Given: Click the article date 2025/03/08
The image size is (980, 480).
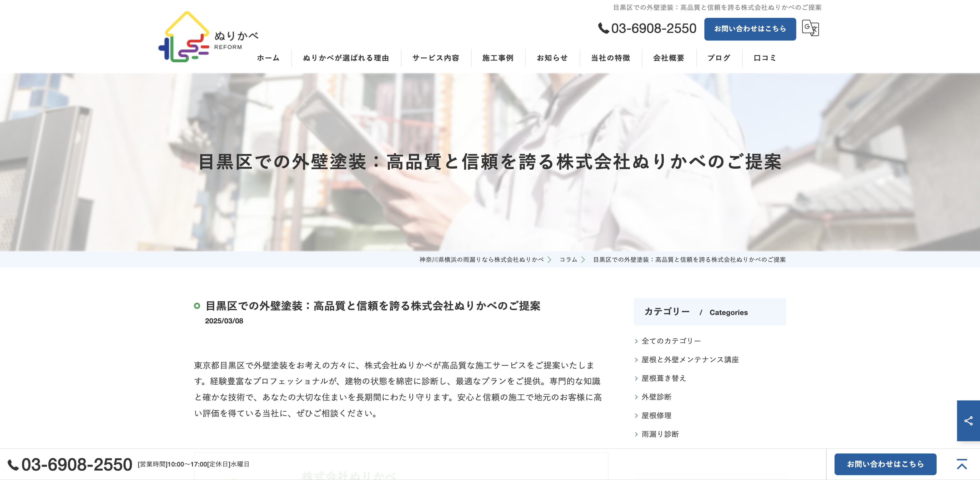Looking at the screenshot, I should [224, 321].
